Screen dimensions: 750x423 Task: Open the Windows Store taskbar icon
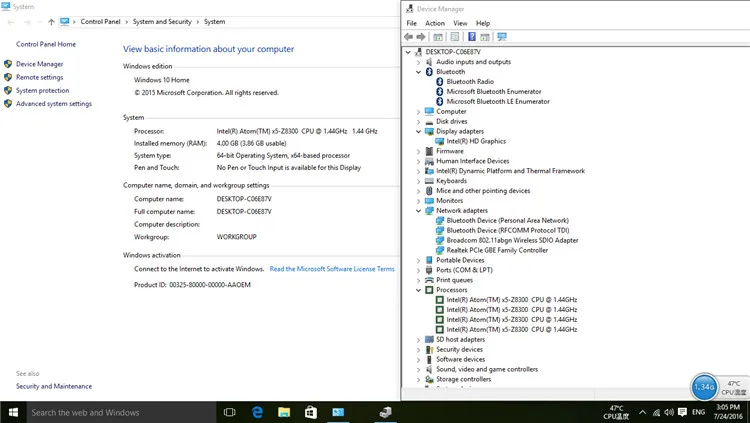311,412
